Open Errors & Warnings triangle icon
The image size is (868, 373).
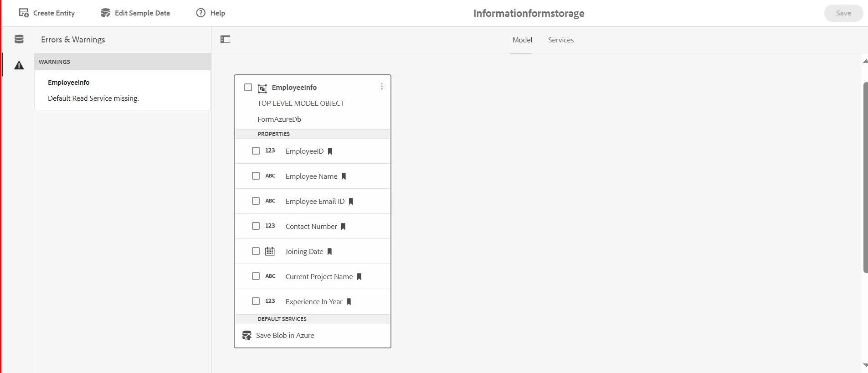pos(19,65)
